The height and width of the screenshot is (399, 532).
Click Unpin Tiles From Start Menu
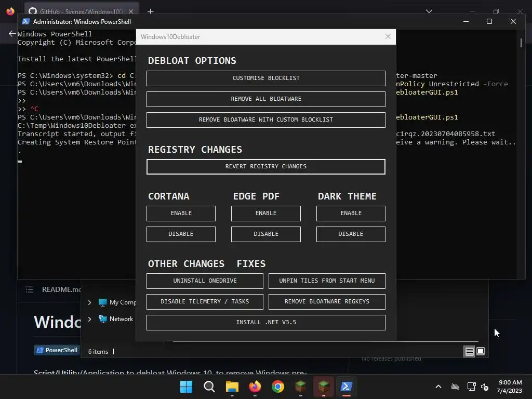[x=327, y=281]
